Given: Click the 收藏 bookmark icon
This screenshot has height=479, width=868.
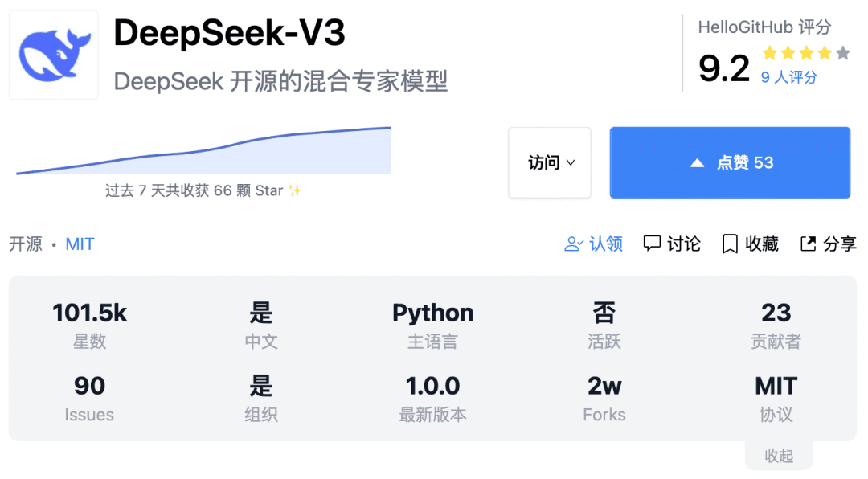Looking at the screenshot, I should point(729,243).
